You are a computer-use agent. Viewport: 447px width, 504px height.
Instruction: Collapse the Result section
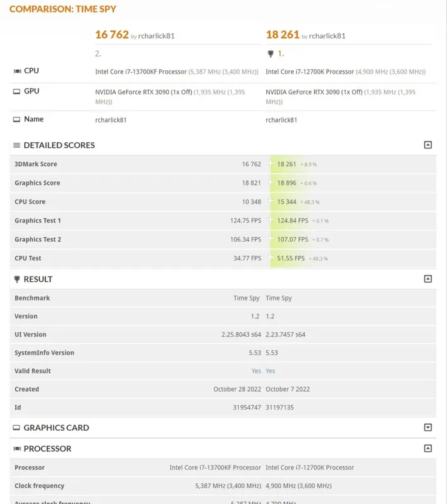click(x=428, y=279)
